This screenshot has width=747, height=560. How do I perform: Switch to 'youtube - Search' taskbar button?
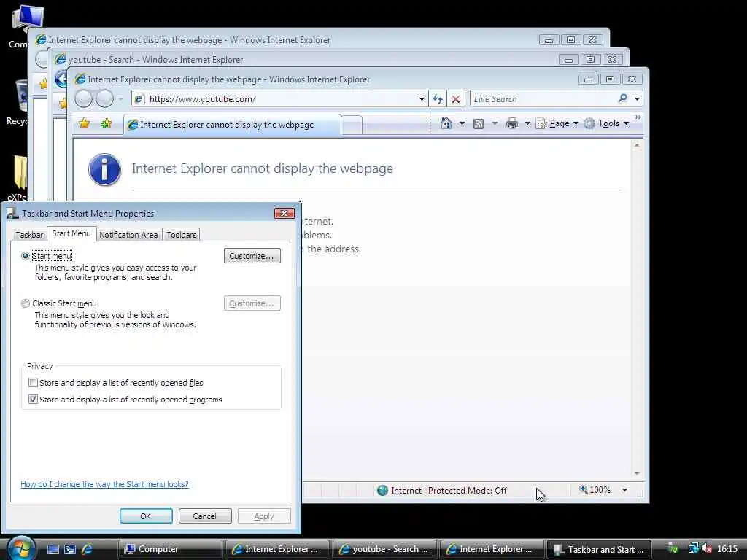[x=384, y=549]
